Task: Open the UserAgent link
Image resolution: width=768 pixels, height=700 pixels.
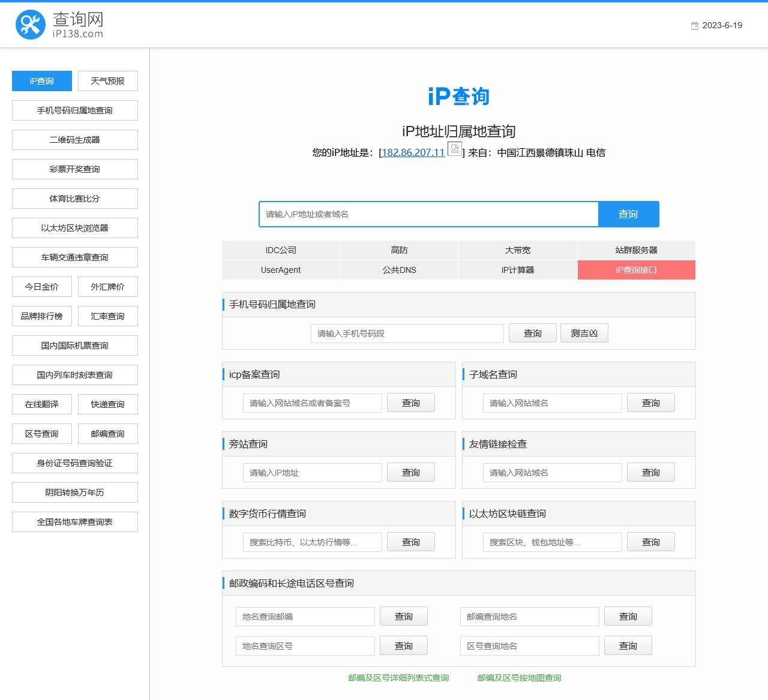Action: pos(281,270)
